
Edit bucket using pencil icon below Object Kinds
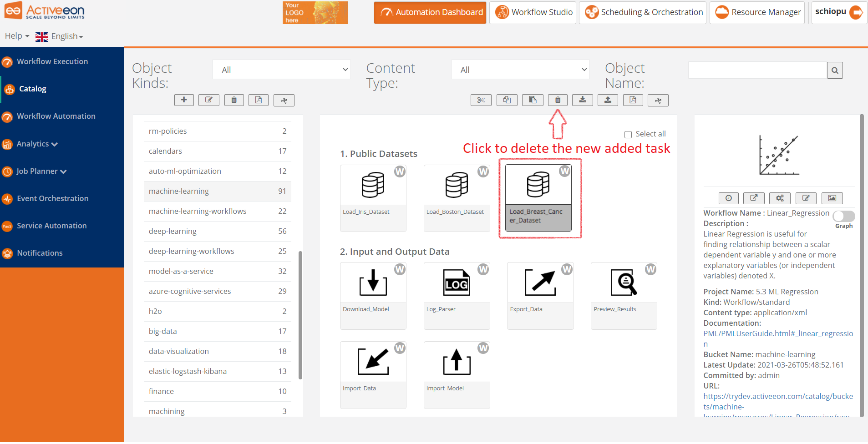[x=209, y=100]
